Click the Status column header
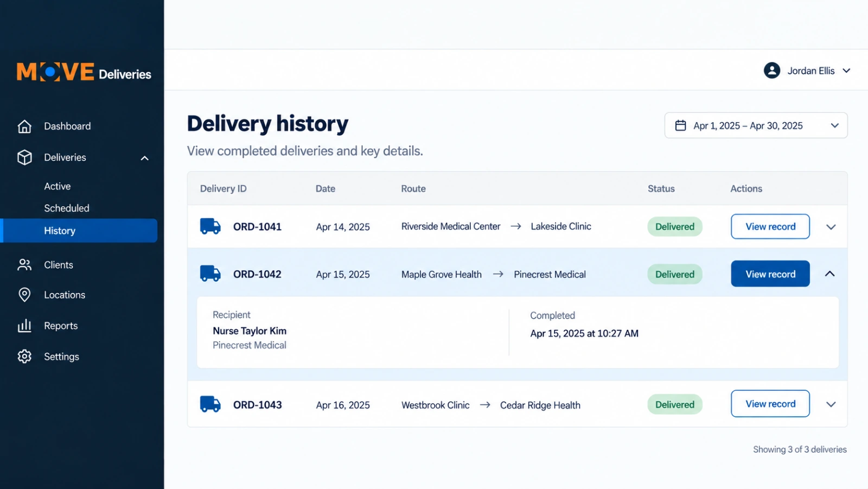This screenshot has width=868, height=489. click(661, 188)
